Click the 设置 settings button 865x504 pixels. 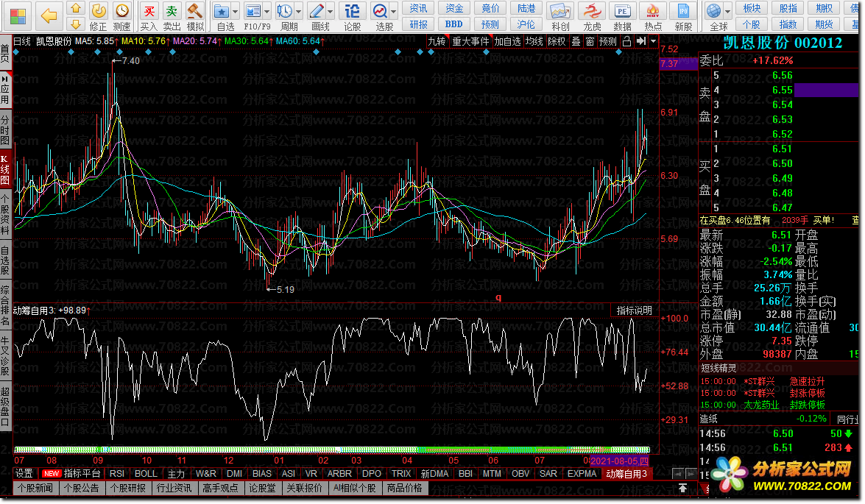24,474
